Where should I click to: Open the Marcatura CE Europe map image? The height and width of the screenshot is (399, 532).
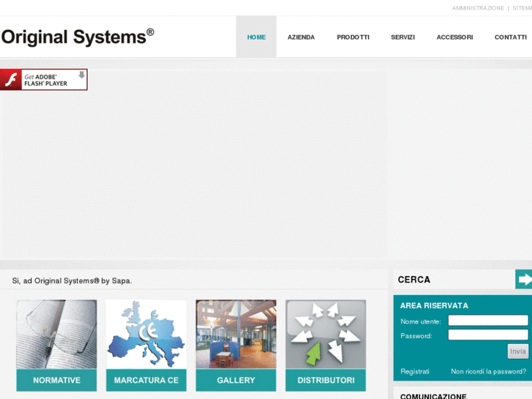(146, 334)
